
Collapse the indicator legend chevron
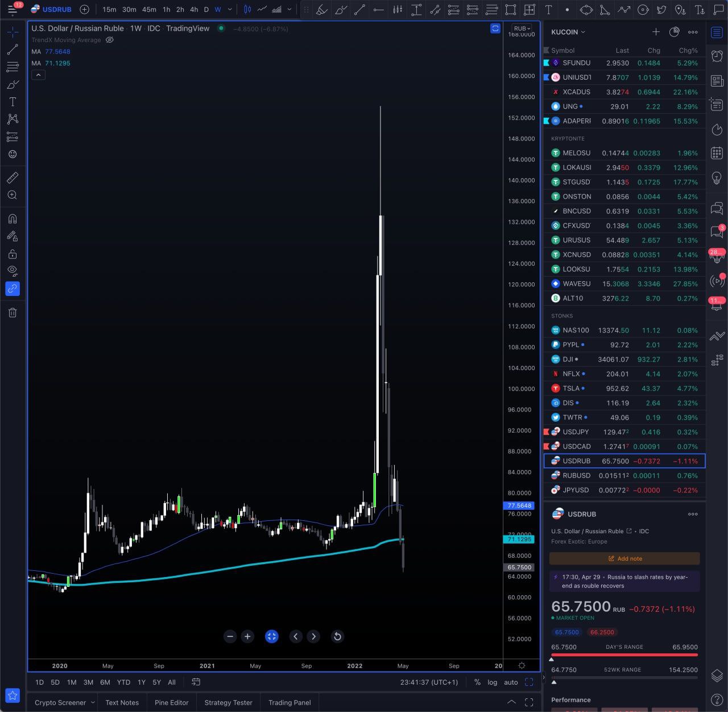[x=38, y=75]
